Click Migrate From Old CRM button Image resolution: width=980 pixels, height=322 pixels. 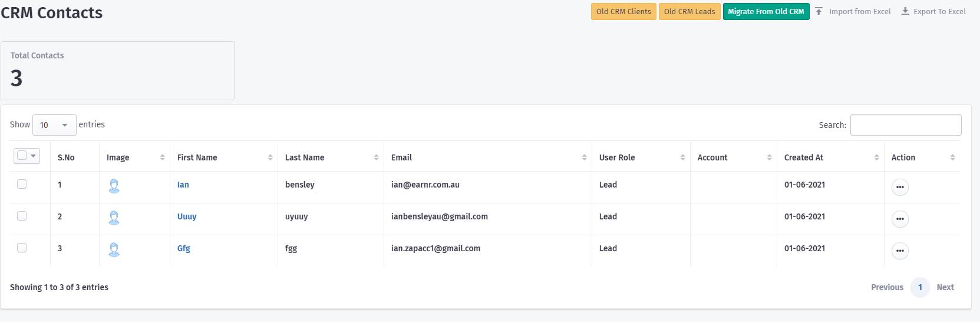click(x=766, y=12)
